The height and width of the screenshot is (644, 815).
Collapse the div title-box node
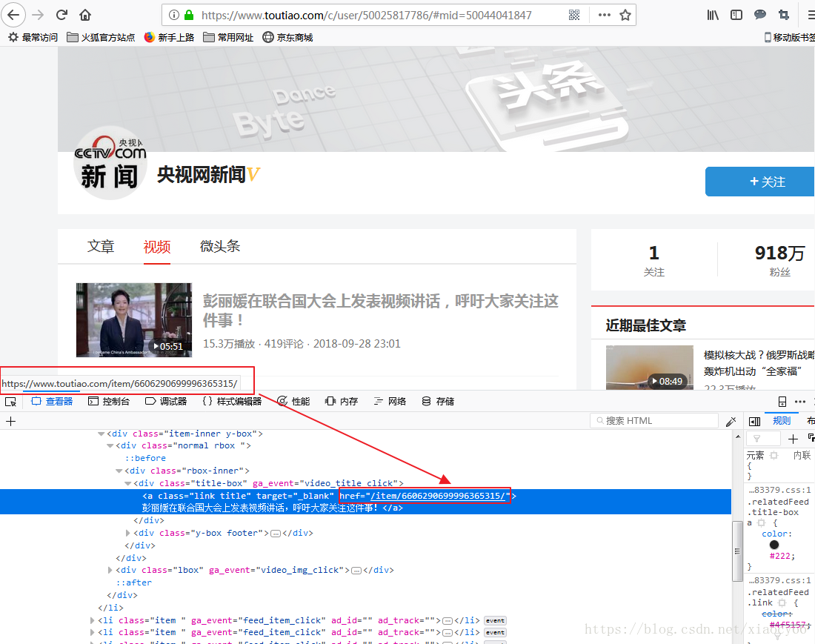127,483
